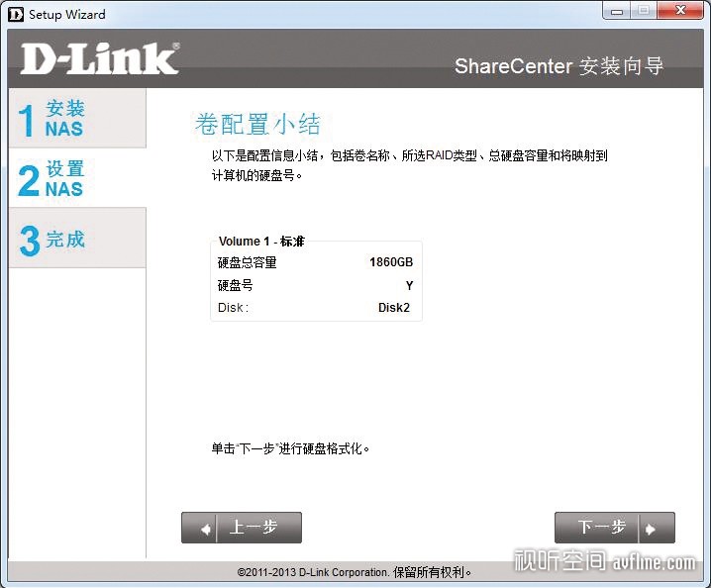This screenshot has width=711, height=588.
Task: Select the 设置 NAS step tab
Action: tap(76, 178)
